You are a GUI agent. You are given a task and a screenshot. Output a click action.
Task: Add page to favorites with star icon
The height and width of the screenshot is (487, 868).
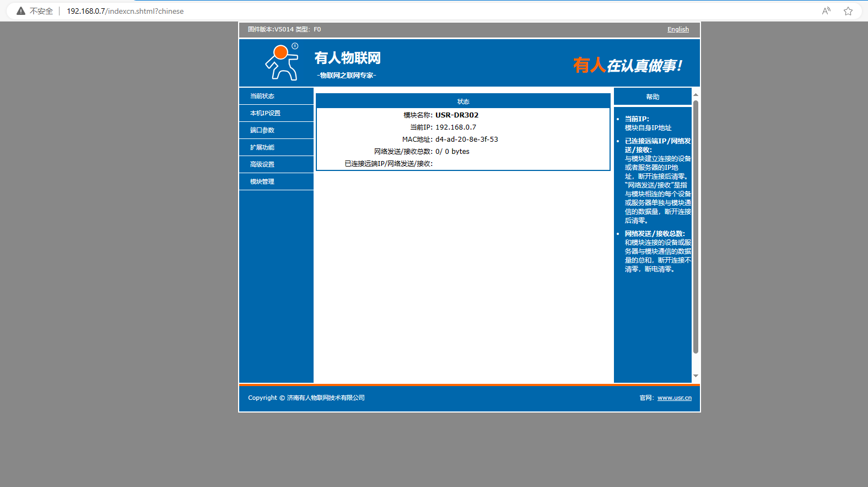(x=848, y=11)
